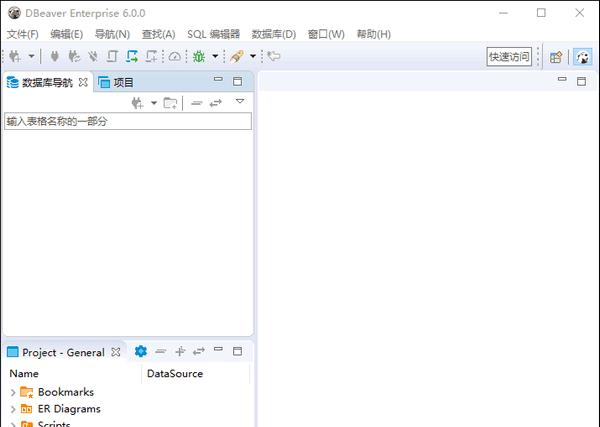Screen dimensions: 600x427
Task: Switch to the 项目 tab
Action: click(116, 82)
